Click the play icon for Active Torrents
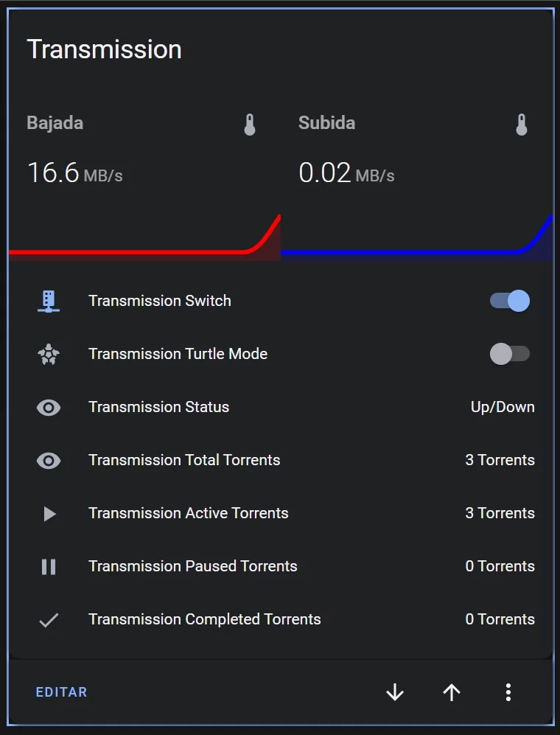 point(49,514)
